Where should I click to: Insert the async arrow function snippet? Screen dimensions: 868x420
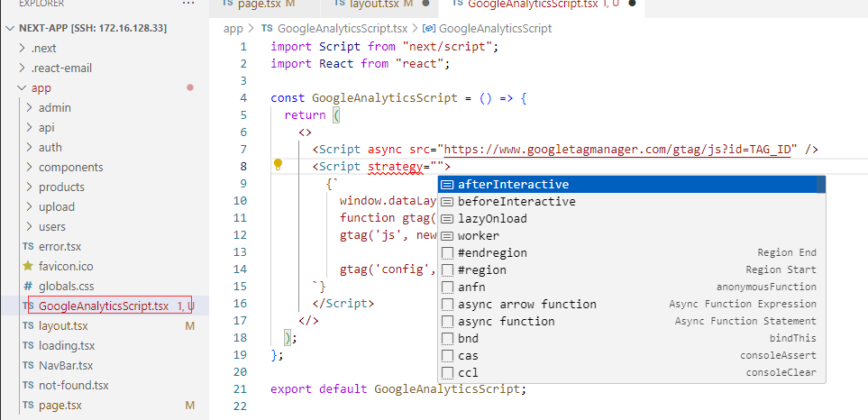(x=631, y=305)
